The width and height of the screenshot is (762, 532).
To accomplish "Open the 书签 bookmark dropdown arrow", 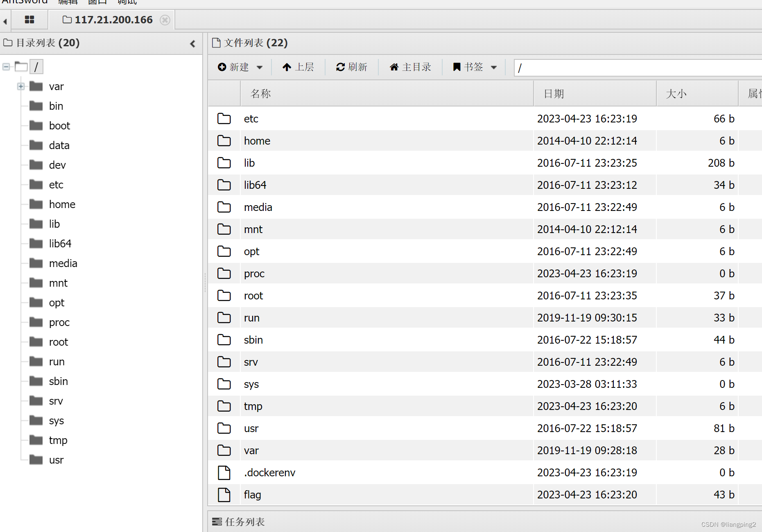I will coord(494,67).
